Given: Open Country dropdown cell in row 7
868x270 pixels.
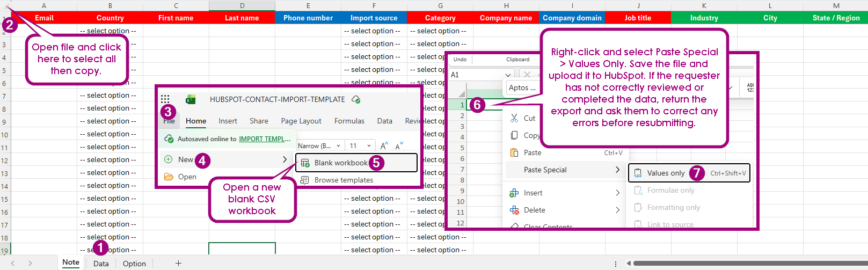Looking at the screenshot, I should coord(110,96).
